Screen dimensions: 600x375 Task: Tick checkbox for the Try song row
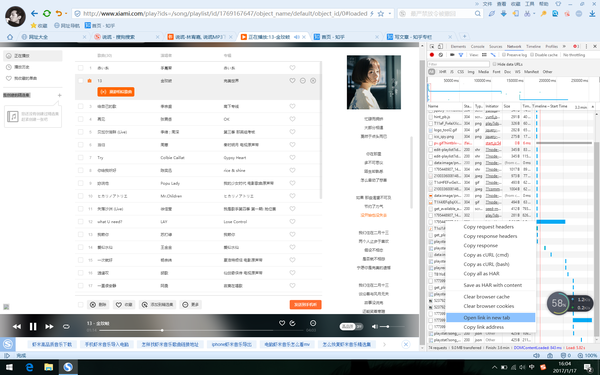(x=80, y=158)
